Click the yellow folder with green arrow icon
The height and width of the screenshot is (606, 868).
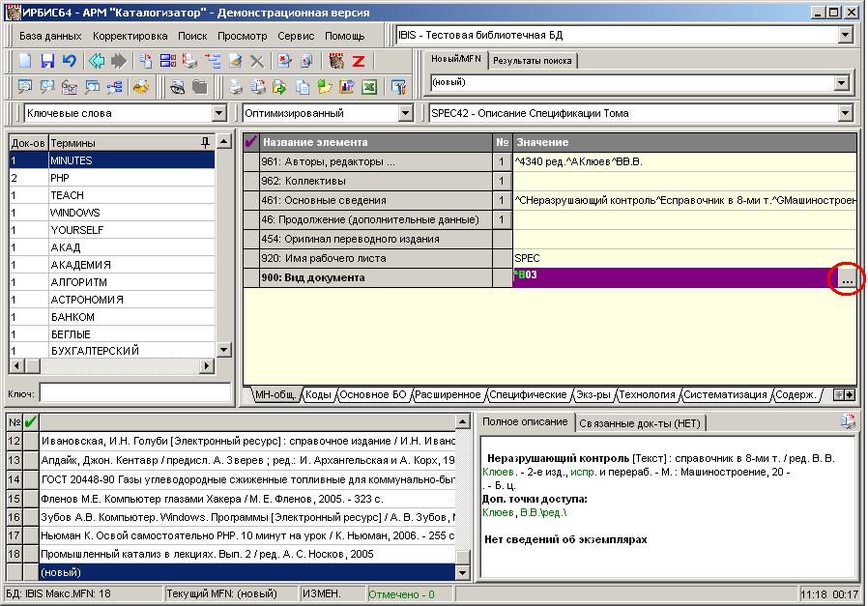(325, 87)
